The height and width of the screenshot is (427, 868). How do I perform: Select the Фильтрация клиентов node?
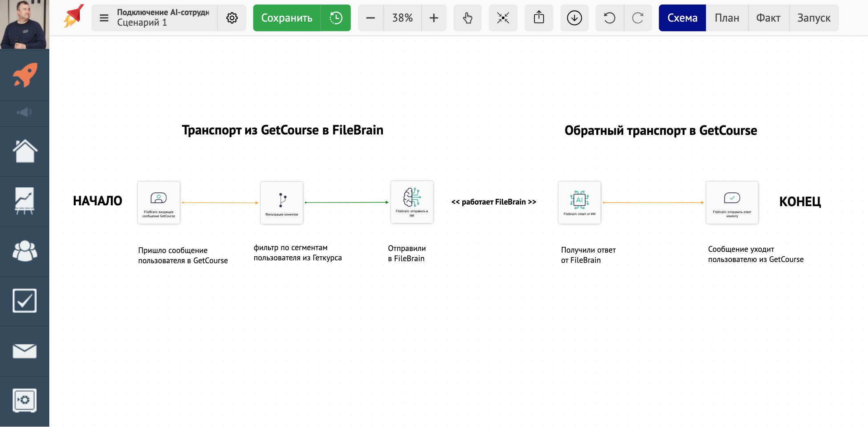pos(281,202)
